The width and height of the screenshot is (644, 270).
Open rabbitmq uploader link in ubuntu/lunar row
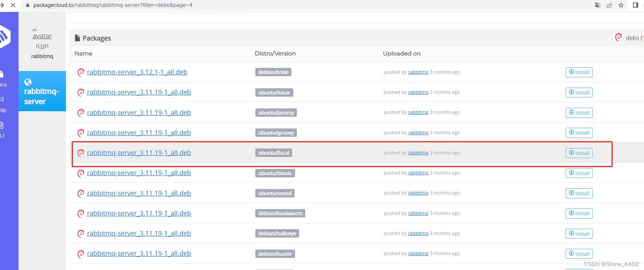click(418, 92)
